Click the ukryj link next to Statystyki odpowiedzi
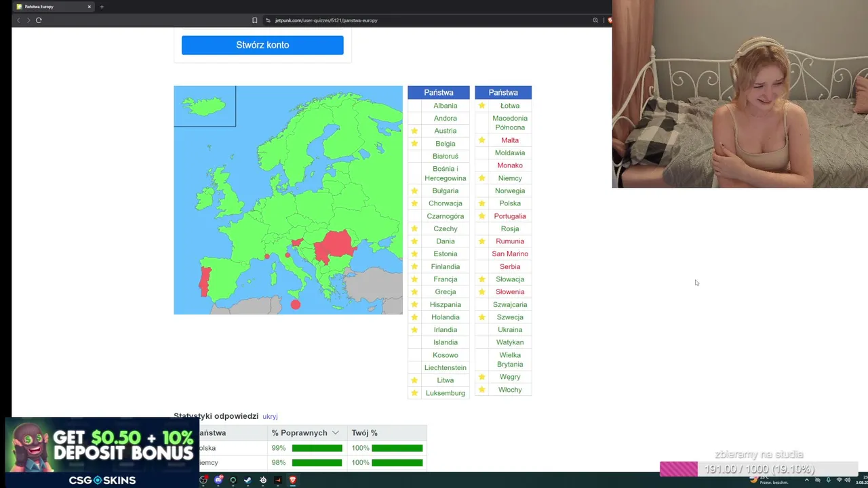This screenshot has width=868, height=488. (x=270, y=417)
